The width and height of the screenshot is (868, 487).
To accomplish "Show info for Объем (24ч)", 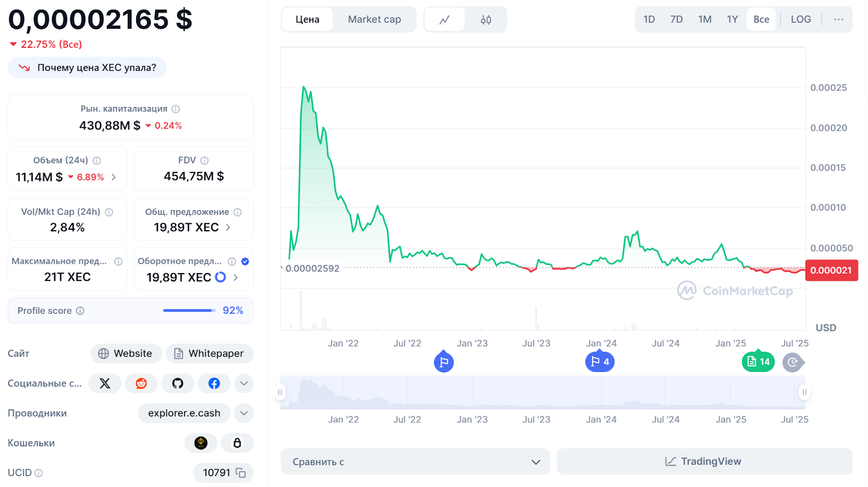I will click(97, 161).
